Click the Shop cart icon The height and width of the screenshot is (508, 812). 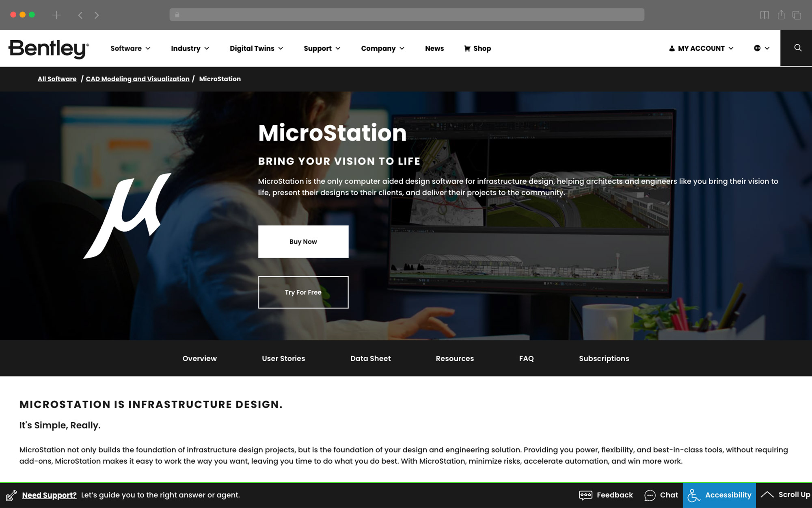tap(467, 48)
